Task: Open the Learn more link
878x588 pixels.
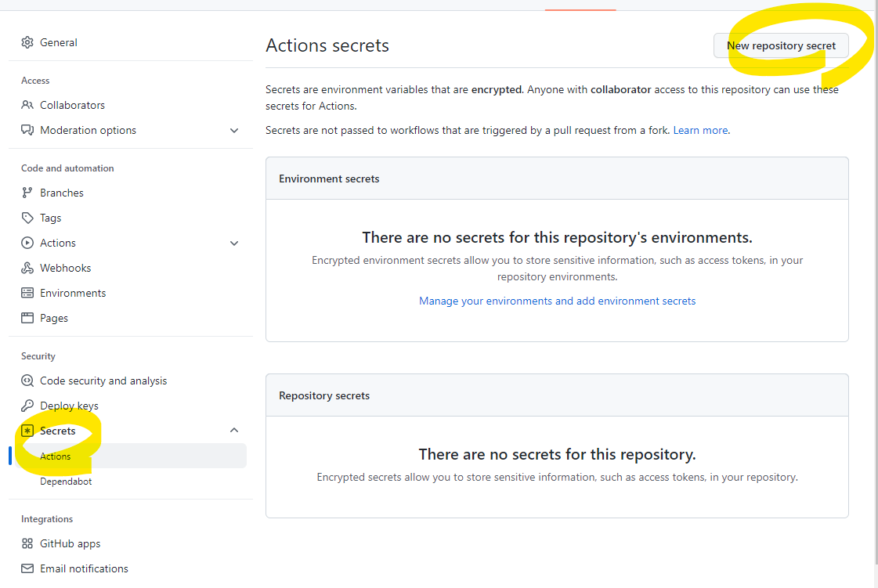Action: click(x=700, y=131)
